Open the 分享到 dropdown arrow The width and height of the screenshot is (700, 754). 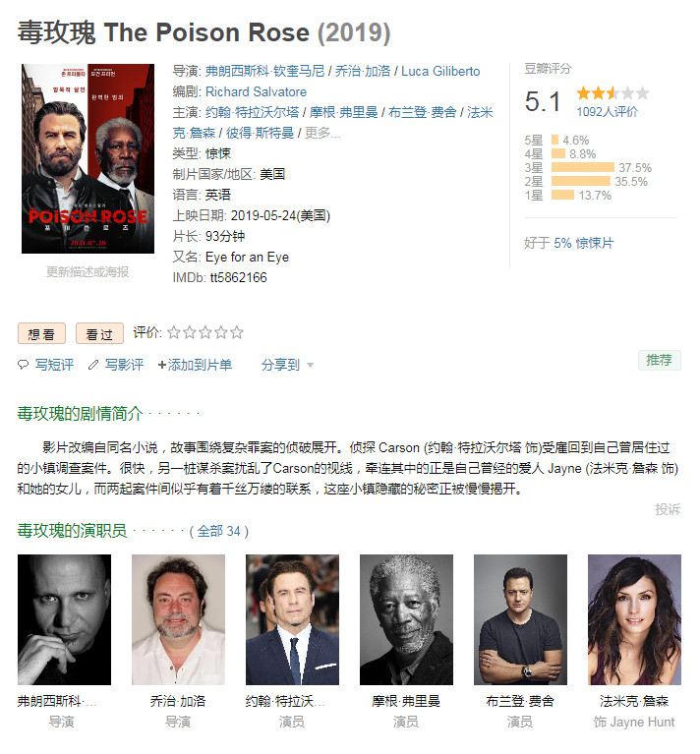pos(310,366)
